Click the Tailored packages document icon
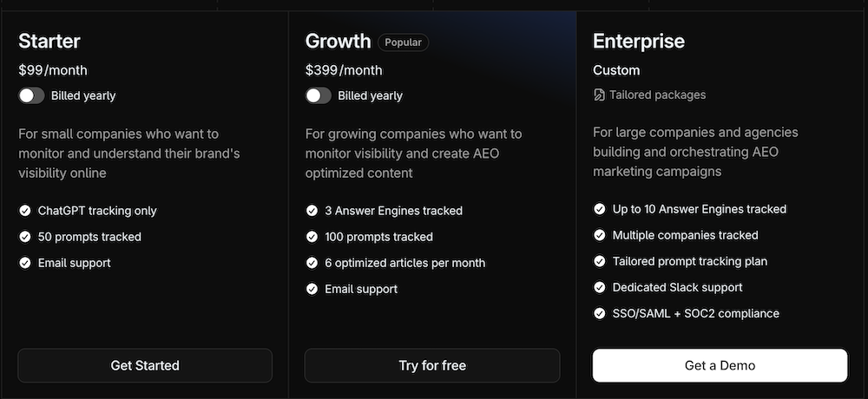The width and height of the screenshot is (868, 399). pos(599,95)
